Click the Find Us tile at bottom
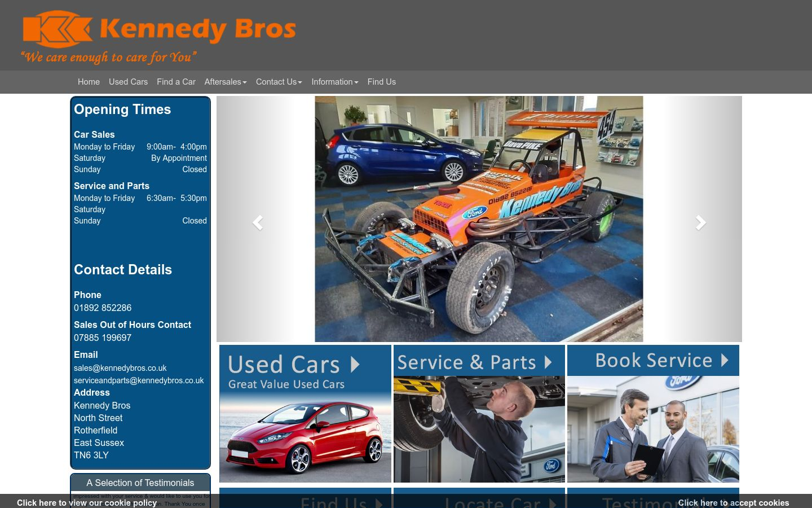The width and height of the screenshot is (812, 508). [305, 498]
